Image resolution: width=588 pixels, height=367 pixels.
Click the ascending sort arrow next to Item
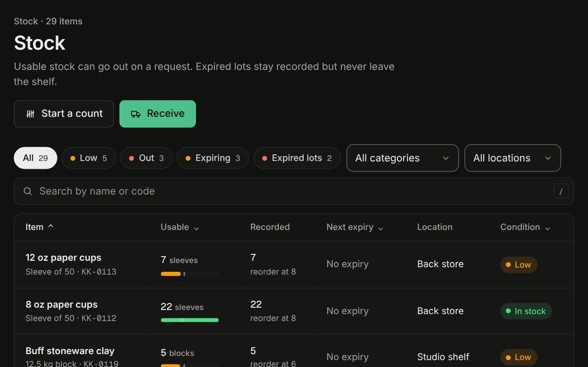tap(51, 226)
